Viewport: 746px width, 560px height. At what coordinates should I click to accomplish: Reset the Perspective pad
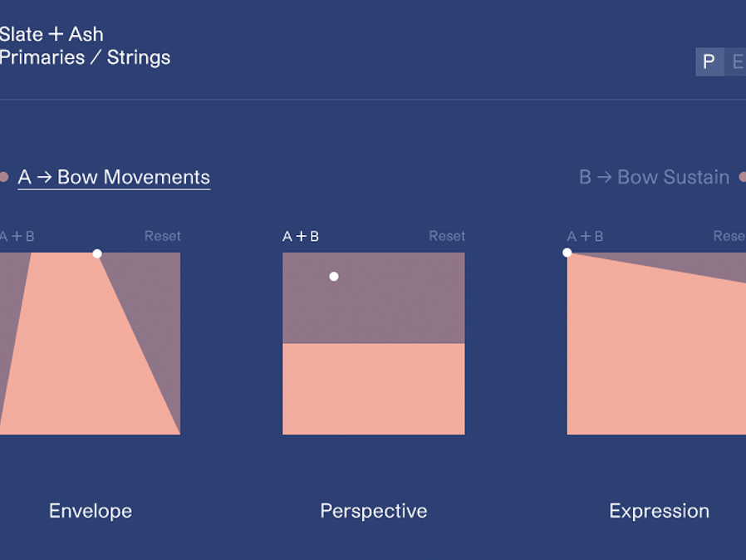click(x=447, y=236)
